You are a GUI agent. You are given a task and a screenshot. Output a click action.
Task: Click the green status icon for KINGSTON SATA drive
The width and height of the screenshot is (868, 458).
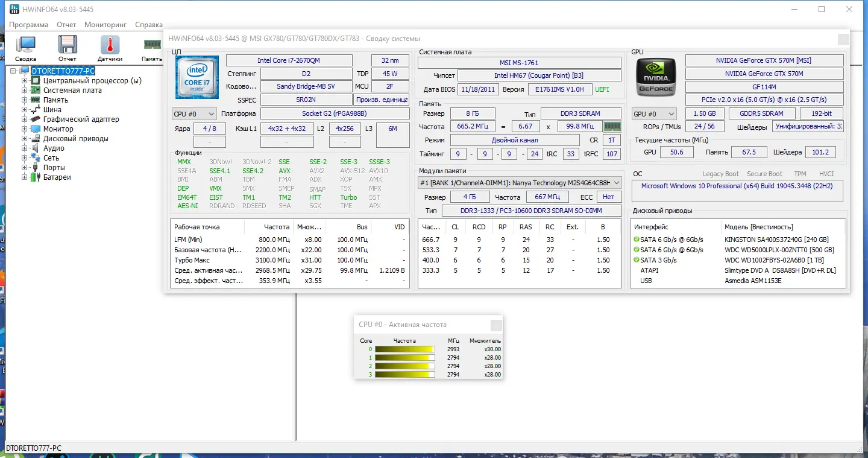[637, 240]
